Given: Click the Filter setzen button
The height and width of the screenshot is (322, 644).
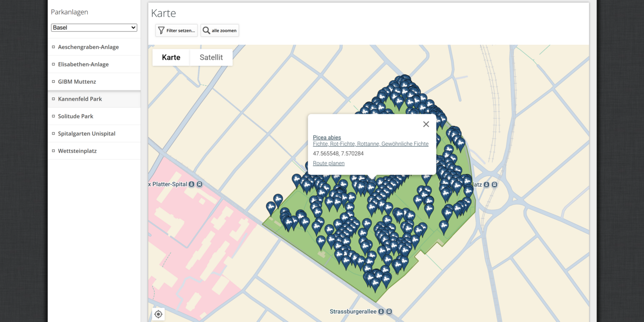Looking at the screenshot, I should [x=176, y=31].
